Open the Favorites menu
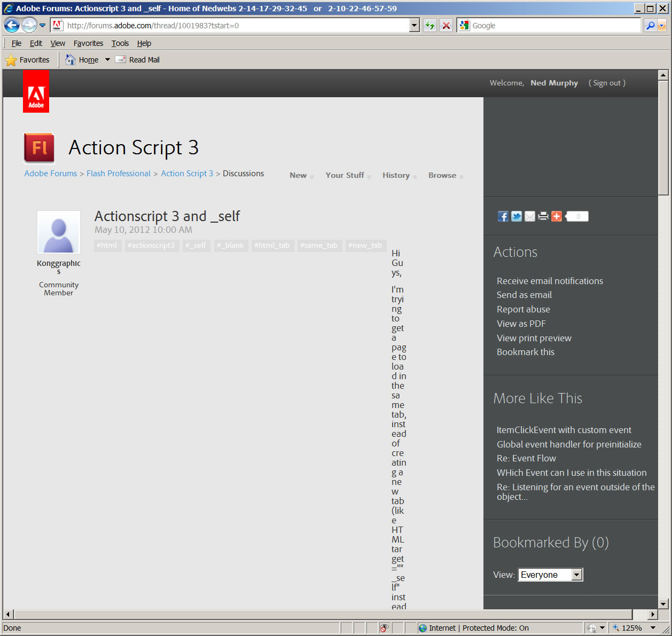The height and width of the screenshot is (636, 672). [x=88, y=43]
